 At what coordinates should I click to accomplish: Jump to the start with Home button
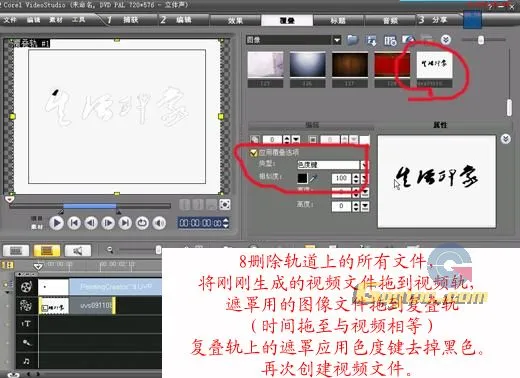point(74,223)
